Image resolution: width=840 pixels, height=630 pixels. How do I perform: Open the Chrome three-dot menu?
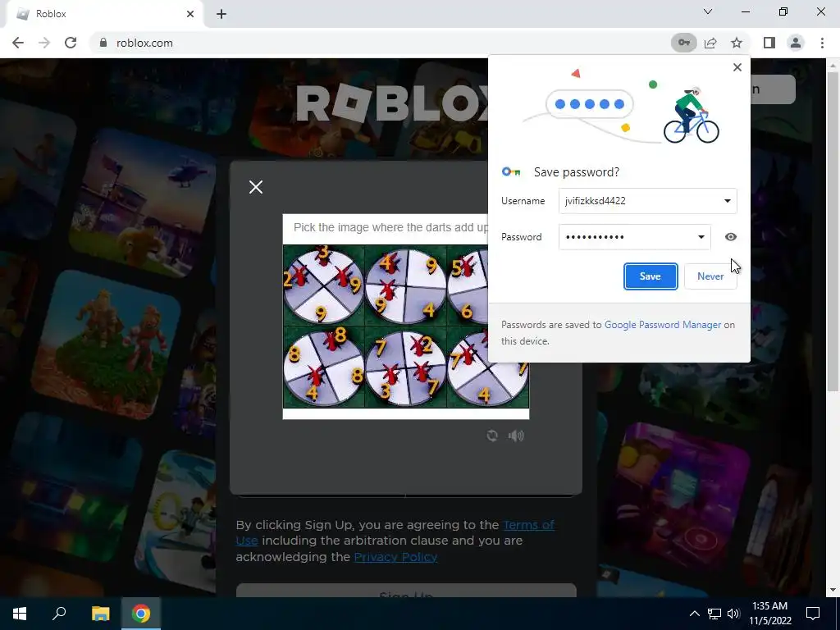(x=822, y=43)
